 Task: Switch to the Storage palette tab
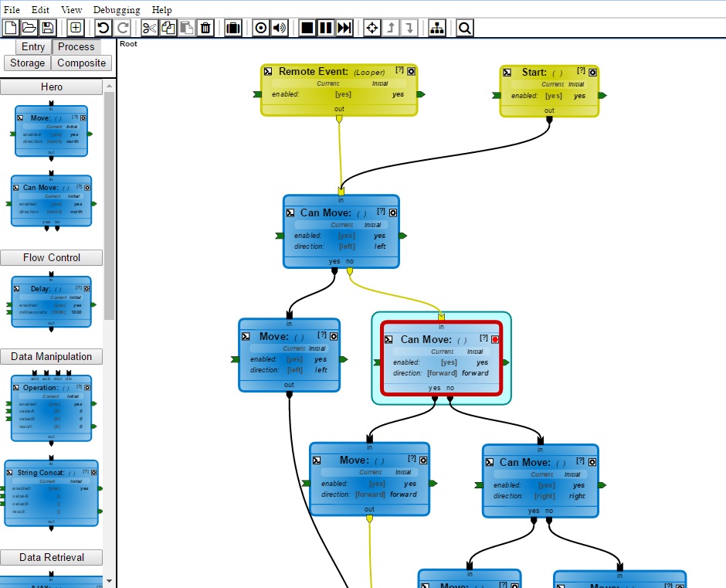tap(27, 63)
